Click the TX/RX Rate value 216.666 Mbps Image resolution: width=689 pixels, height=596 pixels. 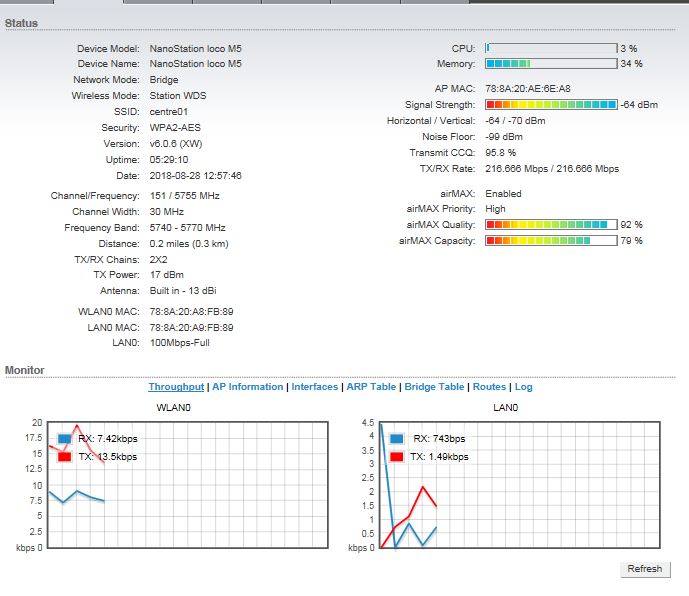pos(552,169)
